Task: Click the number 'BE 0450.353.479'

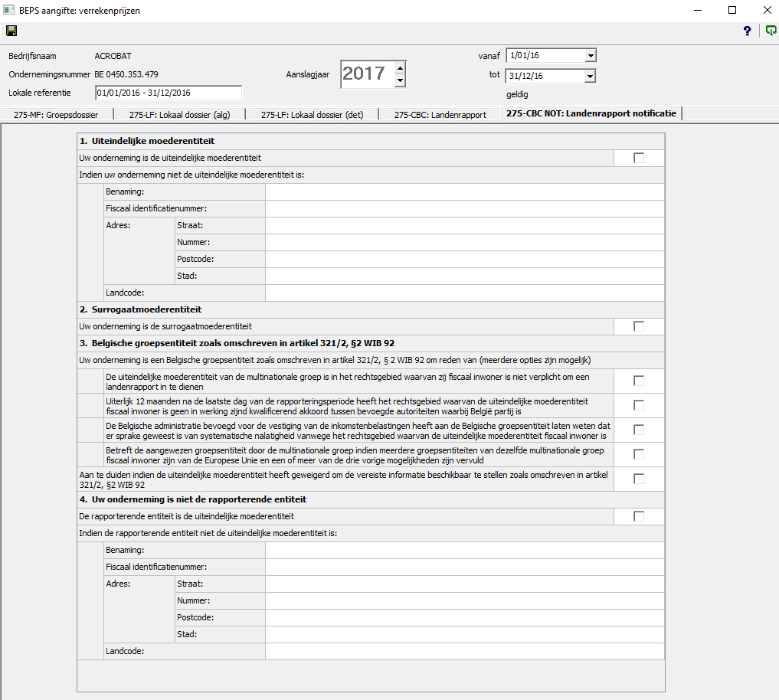Action: (126, 74)
